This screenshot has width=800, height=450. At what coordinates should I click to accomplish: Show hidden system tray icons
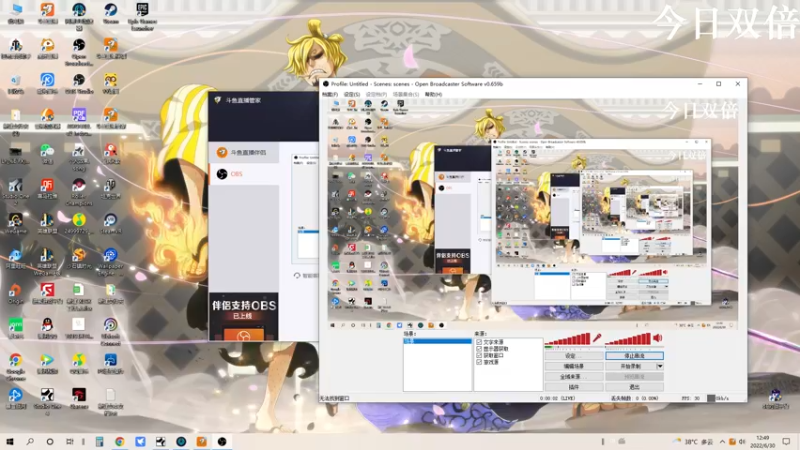722,441
